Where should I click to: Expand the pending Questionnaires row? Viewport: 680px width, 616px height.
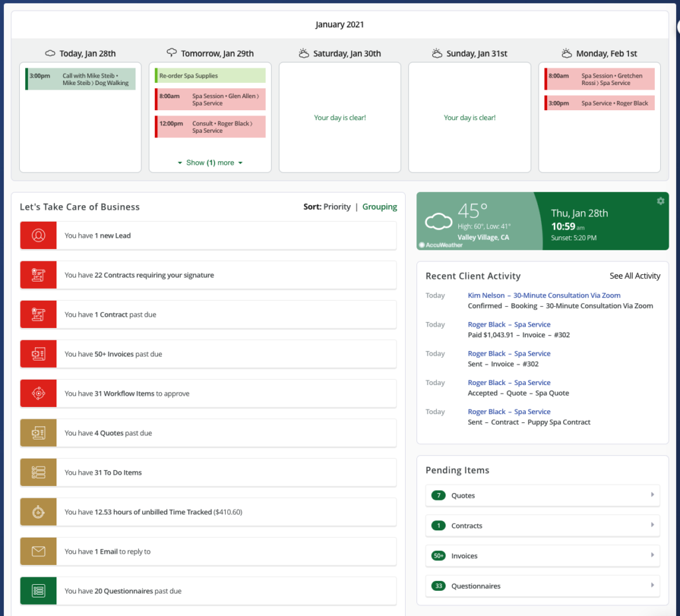point(543,586)
